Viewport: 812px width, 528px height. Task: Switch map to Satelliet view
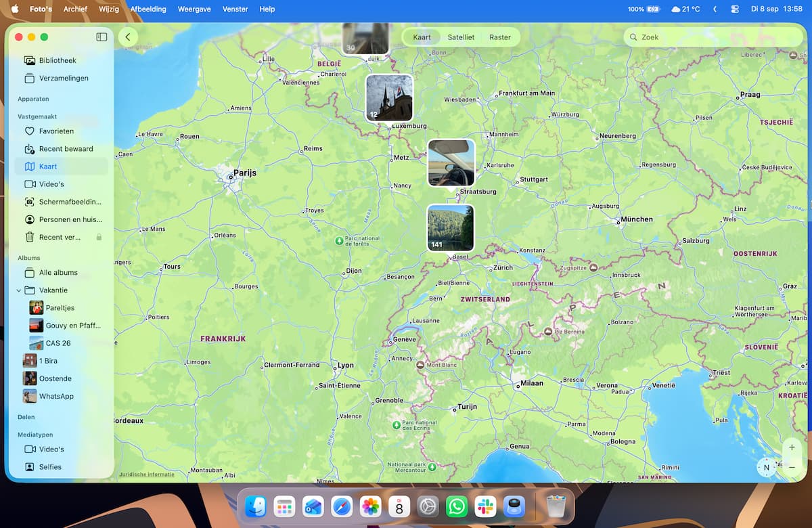pos(461,37)
